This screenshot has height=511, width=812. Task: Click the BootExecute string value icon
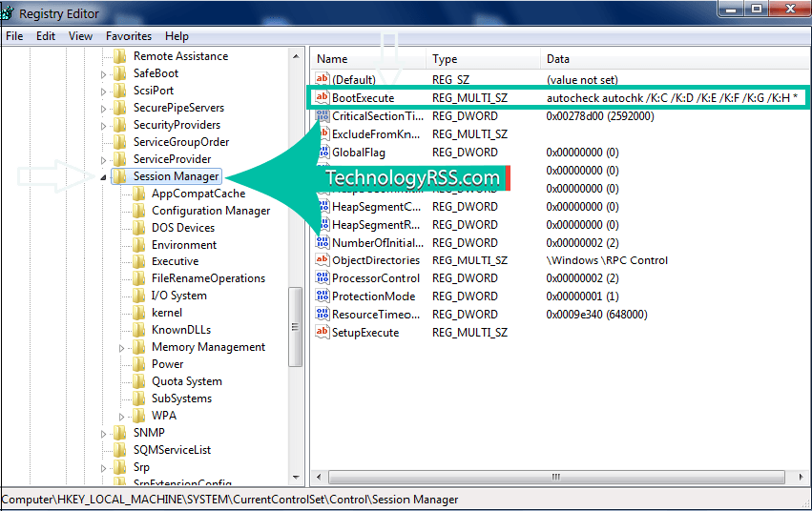pyautogui.click(x=323, y=97)
